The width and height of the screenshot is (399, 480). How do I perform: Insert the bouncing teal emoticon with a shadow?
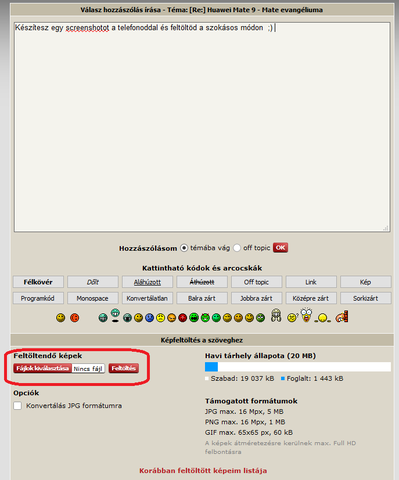pyautogui.click(x=115, y=315)
